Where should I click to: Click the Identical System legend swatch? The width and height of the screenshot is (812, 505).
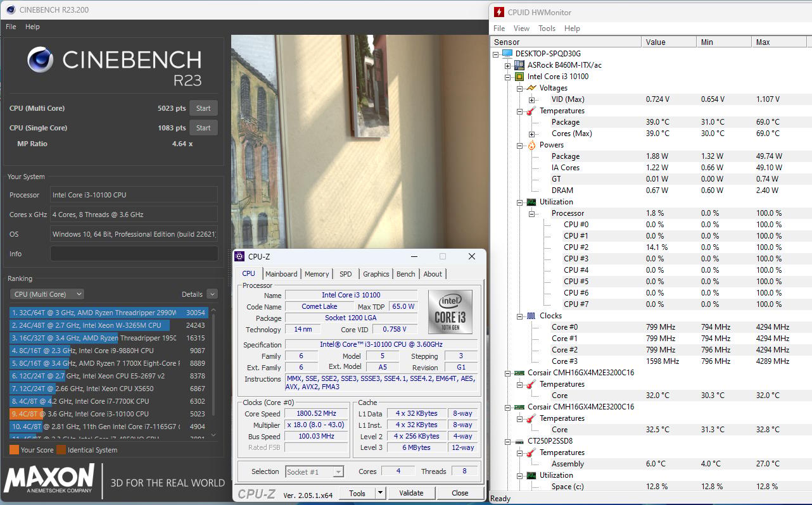(x=61, y=450)
